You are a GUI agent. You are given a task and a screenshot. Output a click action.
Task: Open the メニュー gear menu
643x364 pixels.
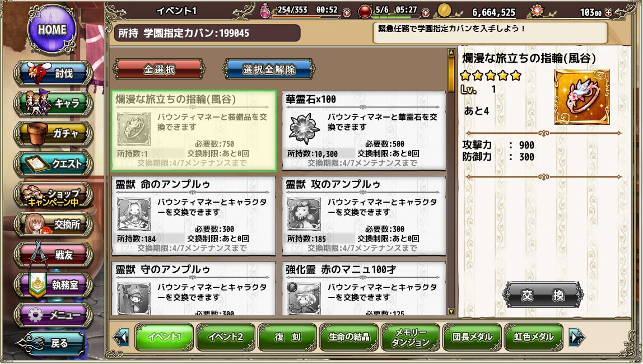click(54, 315)
